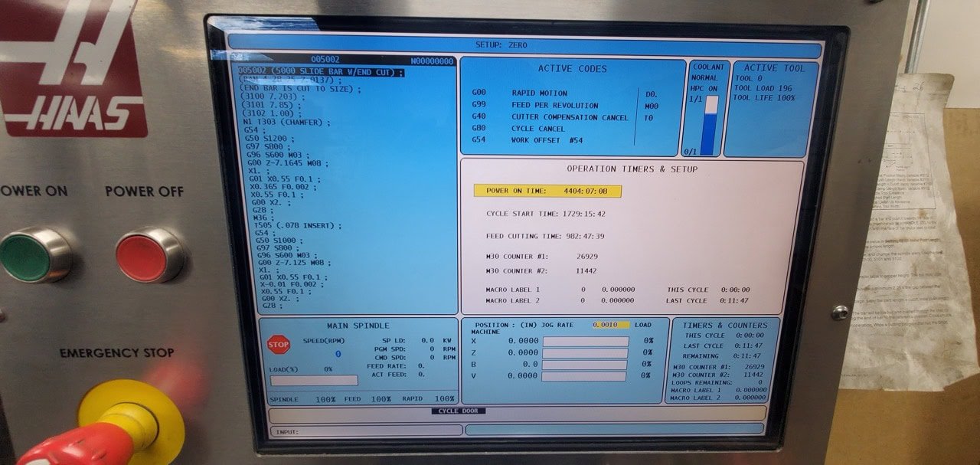Click the INPUT field at the bottom
Image resolution: width=980 pixels, height=465 pixels.
pyautogui.click(x=366, y=431)
